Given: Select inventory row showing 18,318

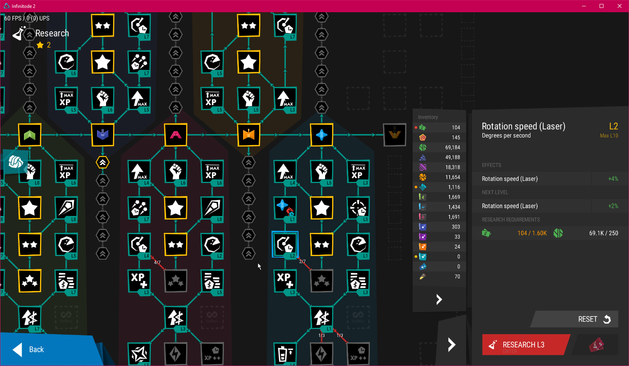Looking at the screenshot, I should pyautogui.click(x=439, y=167).
